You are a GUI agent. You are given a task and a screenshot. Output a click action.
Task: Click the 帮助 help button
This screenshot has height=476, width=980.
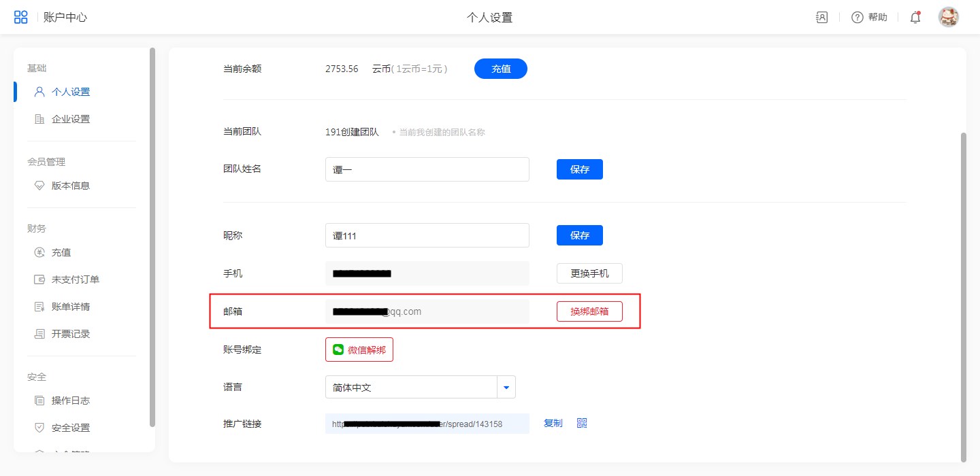(870, 18)
